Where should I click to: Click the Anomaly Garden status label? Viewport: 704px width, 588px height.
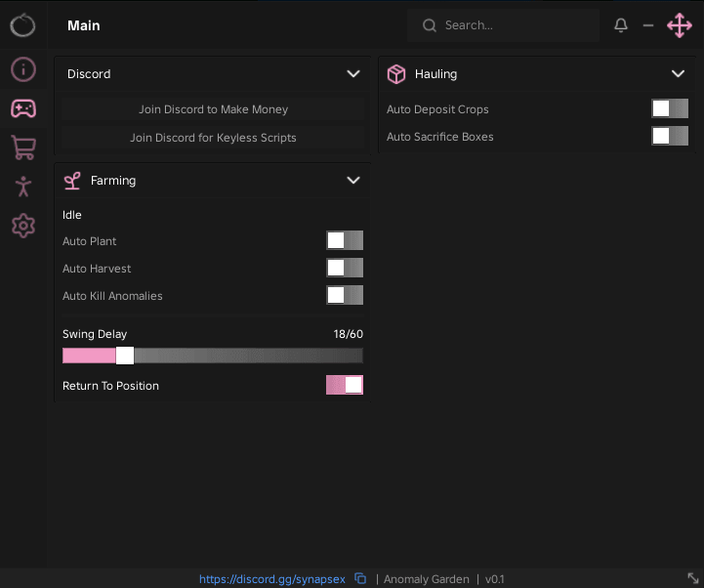pyautogui.click(x=426, y=579)
